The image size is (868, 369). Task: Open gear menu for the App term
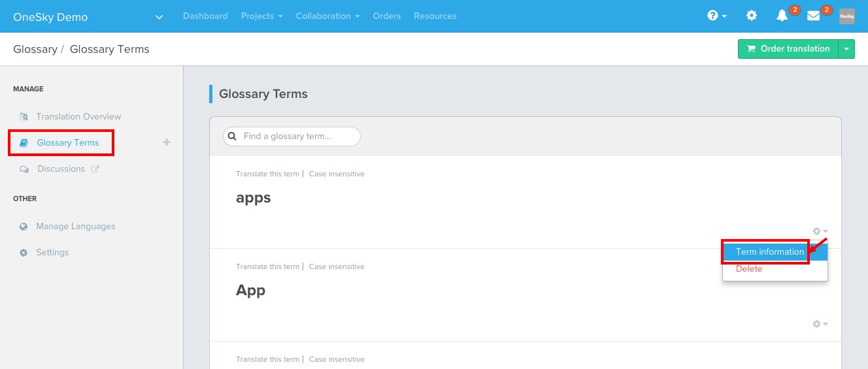[820, 324]
